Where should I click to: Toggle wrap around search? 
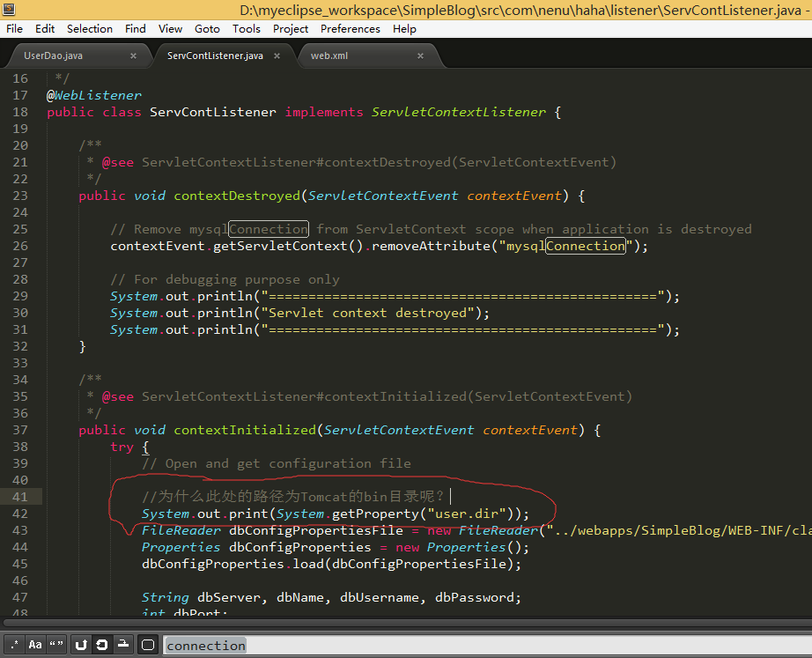[102, 645]
